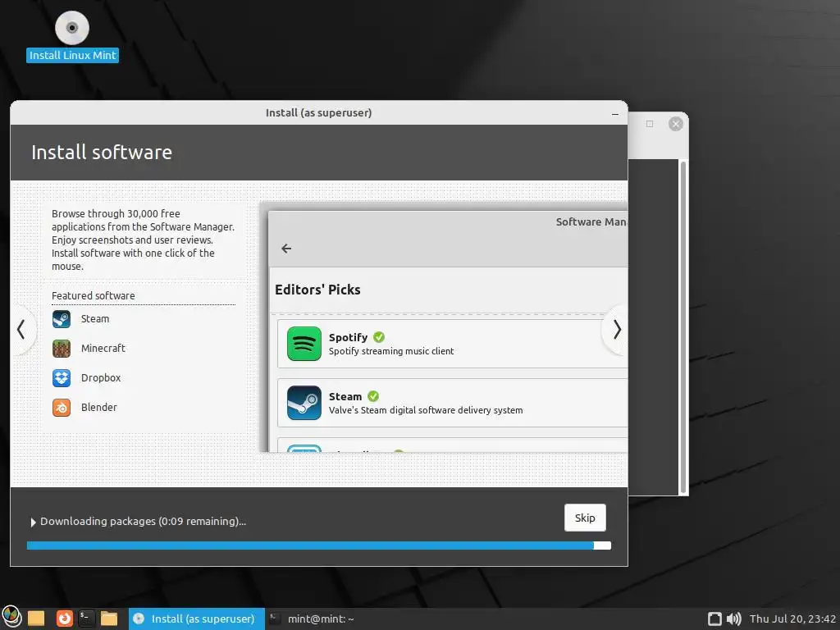This screenshot has height=630, width=840.
Task: Click the Minecraft label in Featured software
Action: click(x=103, y=348)
